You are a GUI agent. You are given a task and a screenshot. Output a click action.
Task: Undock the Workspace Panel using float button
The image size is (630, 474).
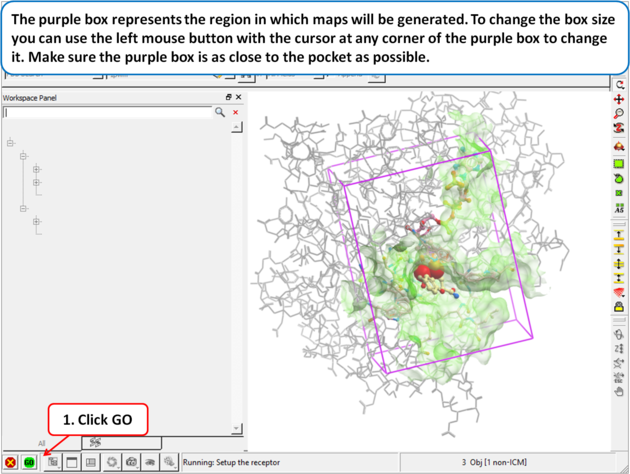pos(228,97)
